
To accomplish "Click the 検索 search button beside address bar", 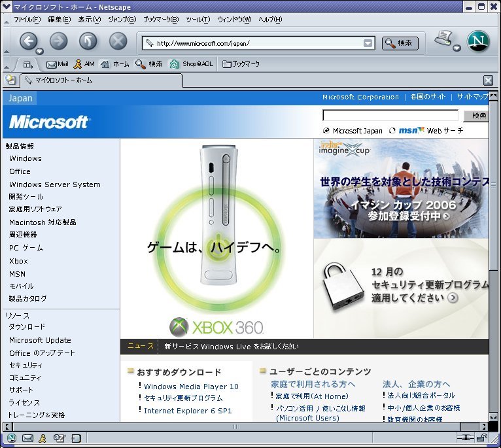I will (400, 43).
